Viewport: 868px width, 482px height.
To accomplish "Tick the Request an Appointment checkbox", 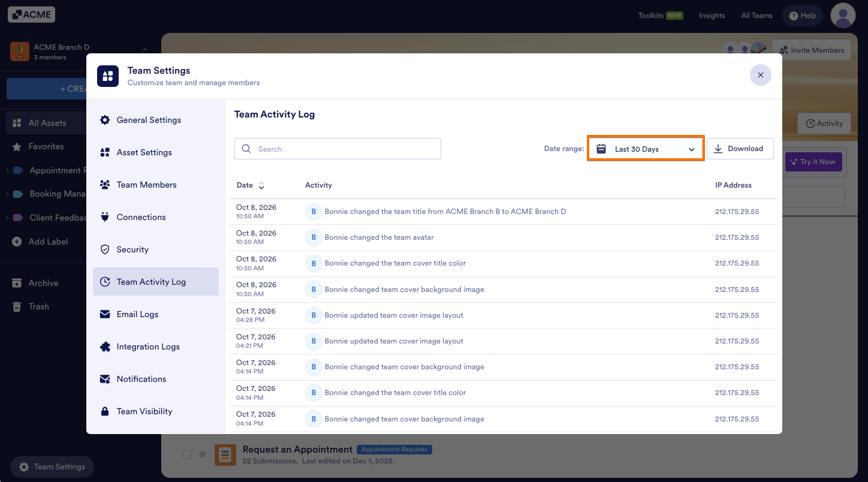I will pos(187,454).
